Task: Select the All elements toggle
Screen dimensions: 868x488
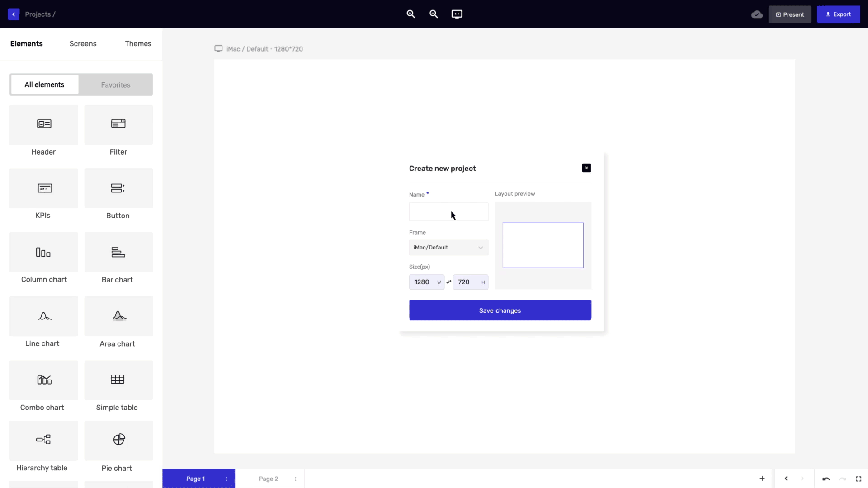Action: (x=44, y=85)
